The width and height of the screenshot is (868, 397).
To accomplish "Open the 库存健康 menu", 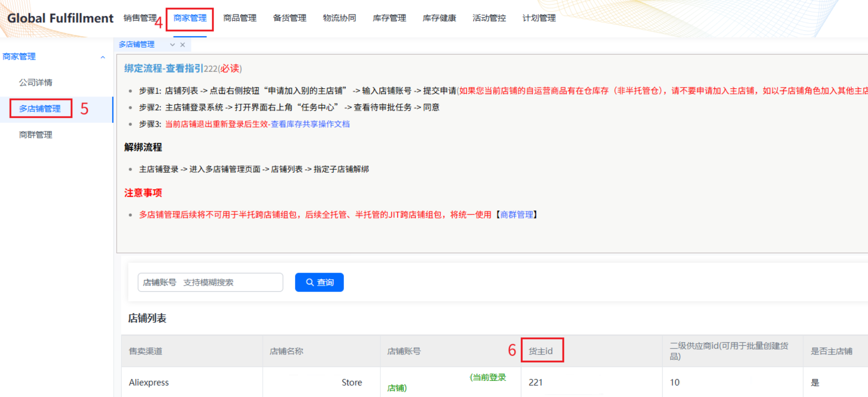I will (x=439, y=18).
